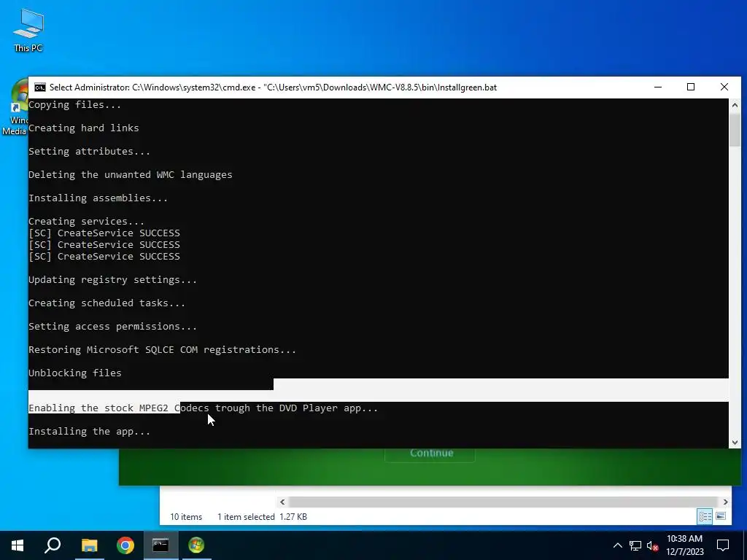Open the Windows Start menu

pos(18,545)
